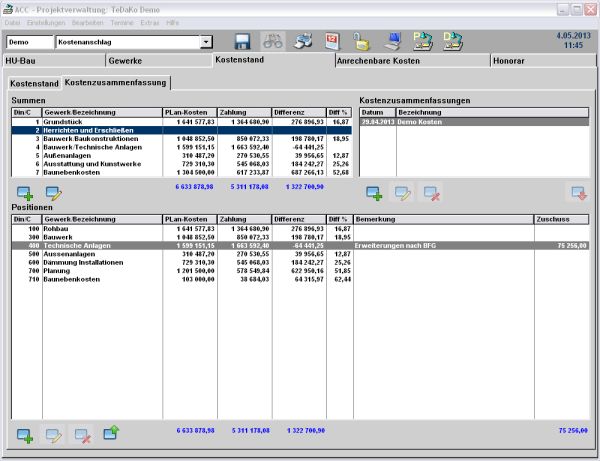This screenshot has height=461, width=600.
Task: Open the Extras menu
Action: coord(150,21)
